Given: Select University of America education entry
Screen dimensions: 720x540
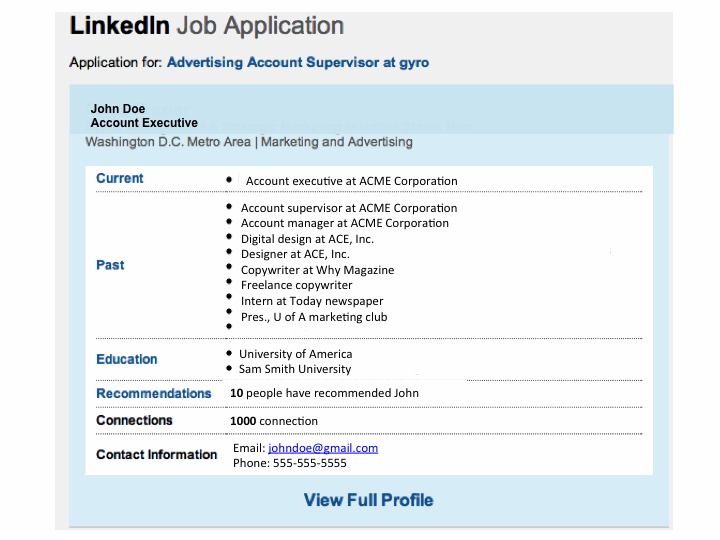Looking at the screenshot, I should click(295, 354).
